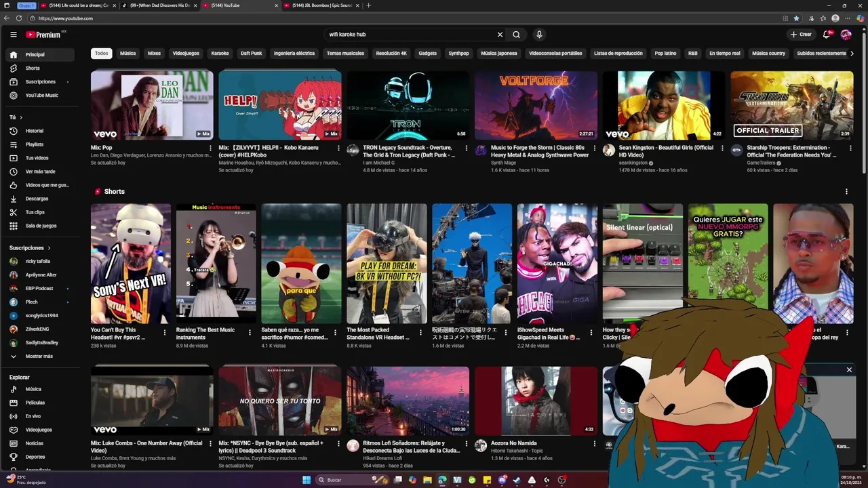Open Historial in sidebar
The image size is (868, 488).
(x=40, y=131)
